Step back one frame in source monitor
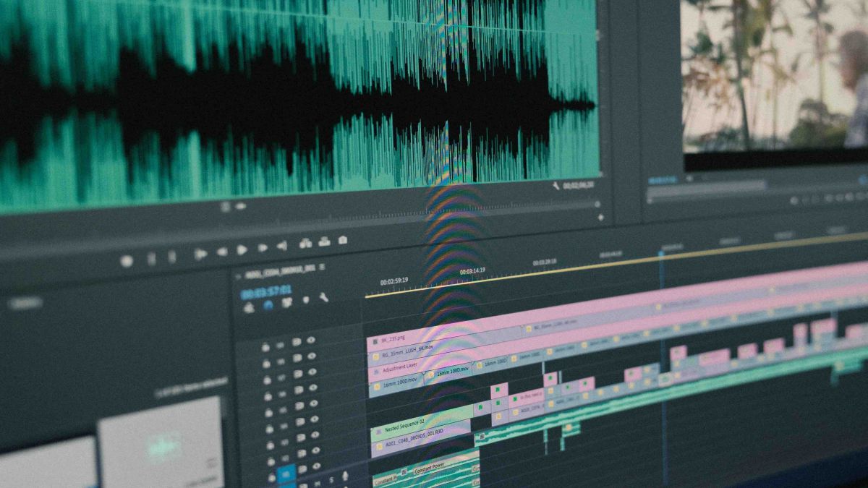The width and height of the screenshot is (868, 488). click(x=222, y=252)
